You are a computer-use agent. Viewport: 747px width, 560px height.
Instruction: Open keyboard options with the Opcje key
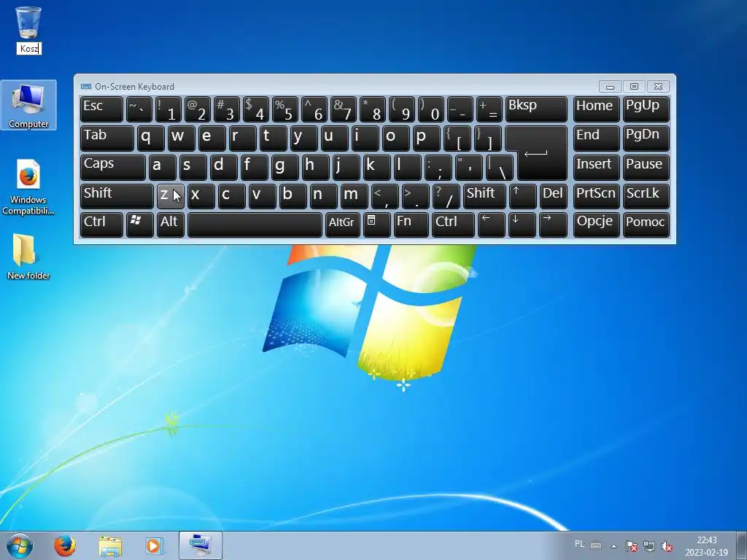point(597,225)
